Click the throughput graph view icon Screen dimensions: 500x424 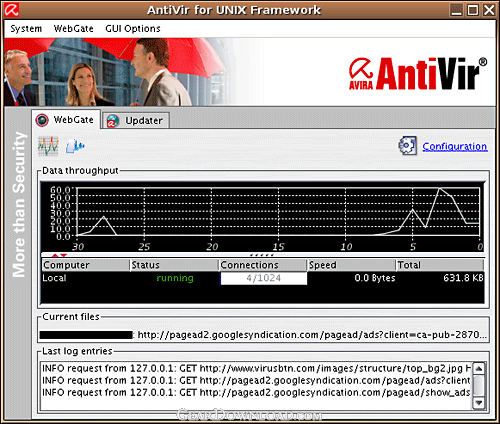pyautogui.click(x=48, y=146)
